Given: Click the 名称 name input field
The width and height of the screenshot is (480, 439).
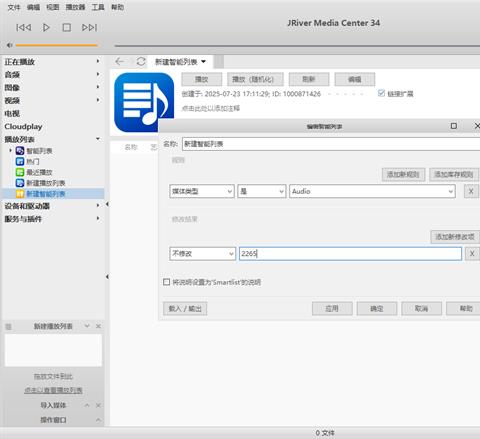Looking at the screenshot, I should point(331,144).
